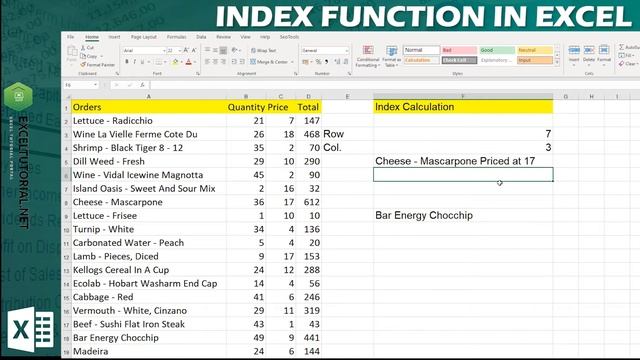640x360 pixels.
Task: Select cell 'Wine - Vidal Icewine Magnotta'
Action: coord(149,175)
